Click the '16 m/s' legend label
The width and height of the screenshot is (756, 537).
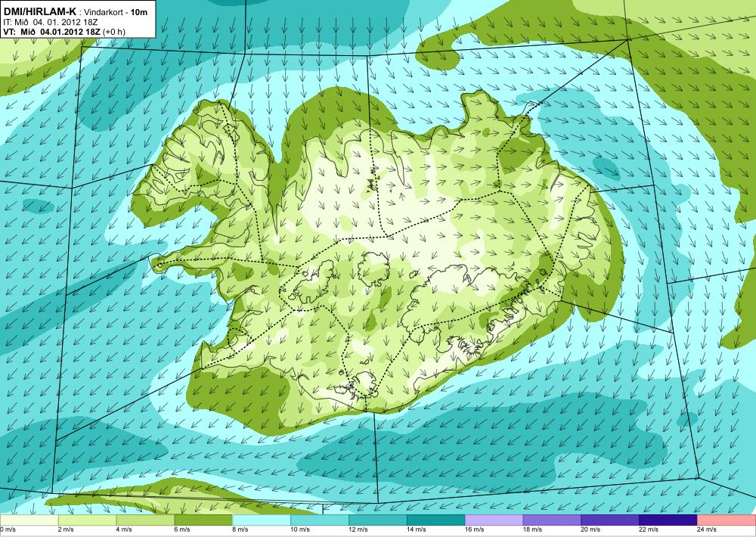click(474, 529)
